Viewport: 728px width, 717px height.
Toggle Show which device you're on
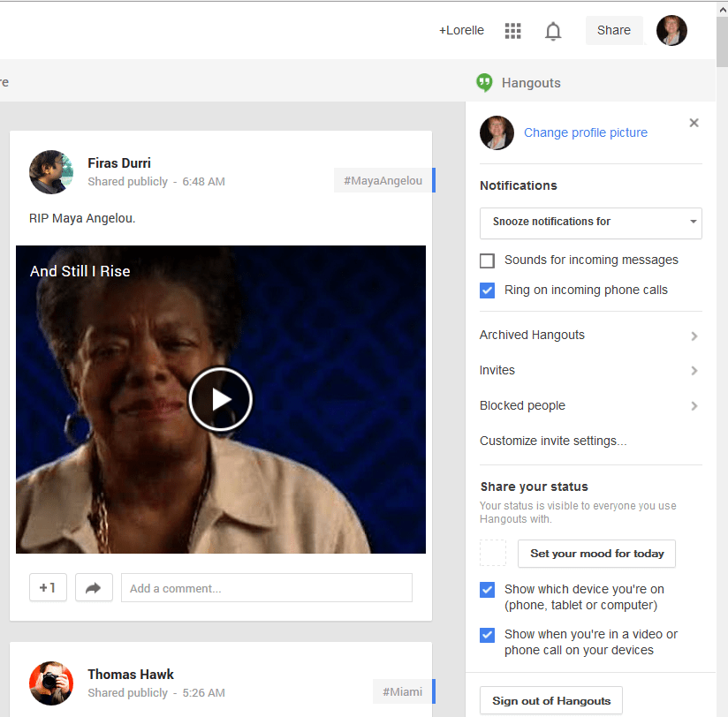487,590
